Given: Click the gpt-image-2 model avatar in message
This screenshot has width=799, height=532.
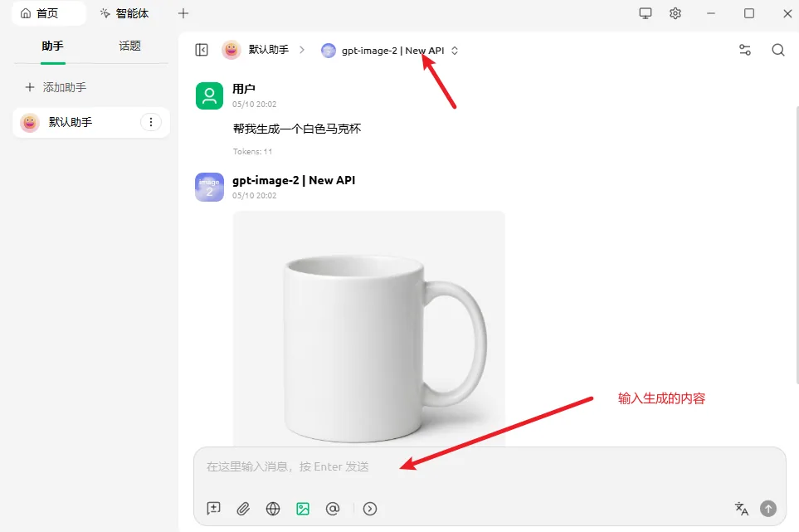Looking at the screenshot, I should tap(209, 187).
